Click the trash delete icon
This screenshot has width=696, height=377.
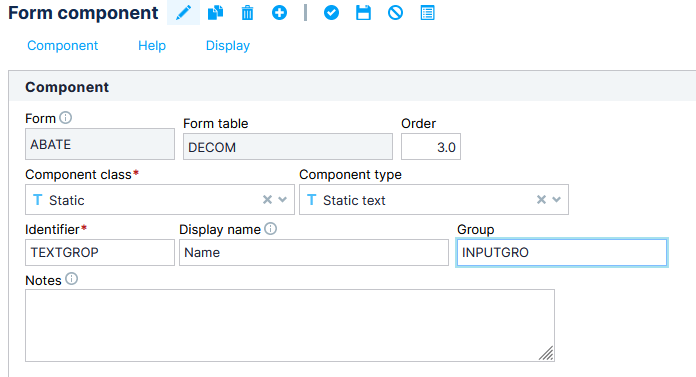click(247, 13)
